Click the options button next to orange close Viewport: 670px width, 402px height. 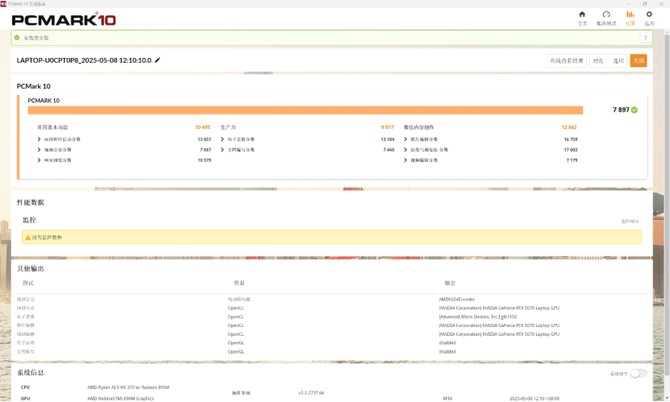click(x=618, y=61)
